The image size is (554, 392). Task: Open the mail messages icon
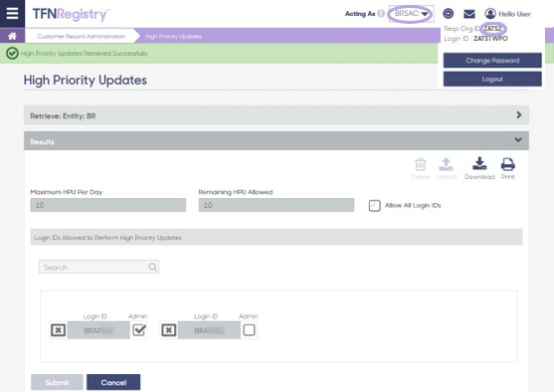[469, 14]
